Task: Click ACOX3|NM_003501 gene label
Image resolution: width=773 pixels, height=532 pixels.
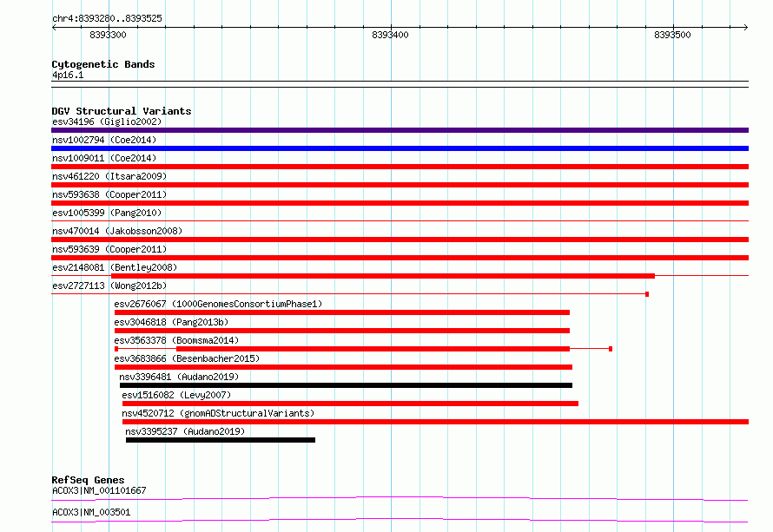Action: pos(91,512)
